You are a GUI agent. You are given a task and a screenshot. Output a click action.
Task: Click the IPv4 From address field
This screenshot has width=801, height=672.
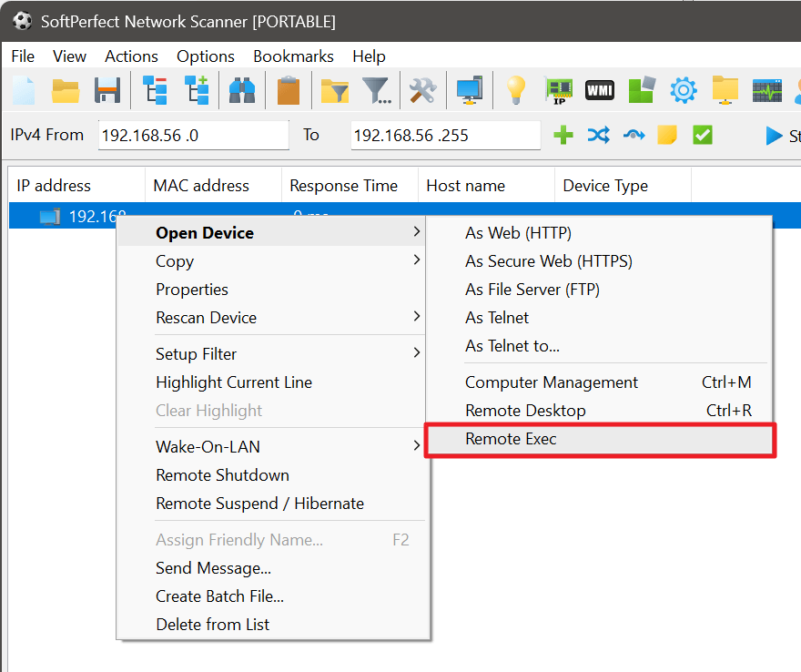coord(194,136)
